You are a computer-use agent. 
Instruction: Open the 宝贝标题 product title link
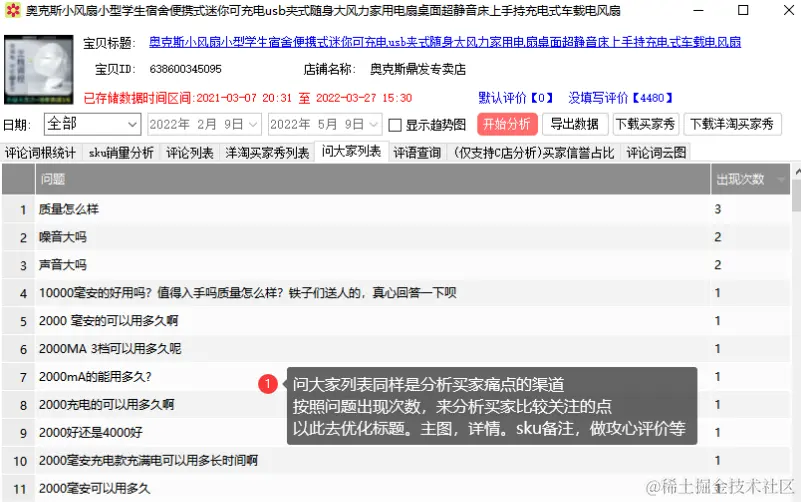tap(444, 42)
